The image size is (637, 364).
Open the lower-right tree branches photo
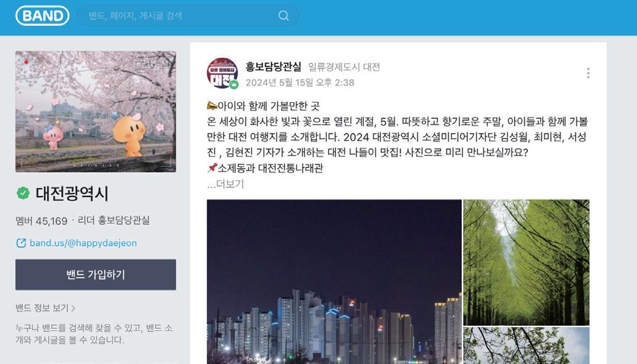tap(526, 346)
